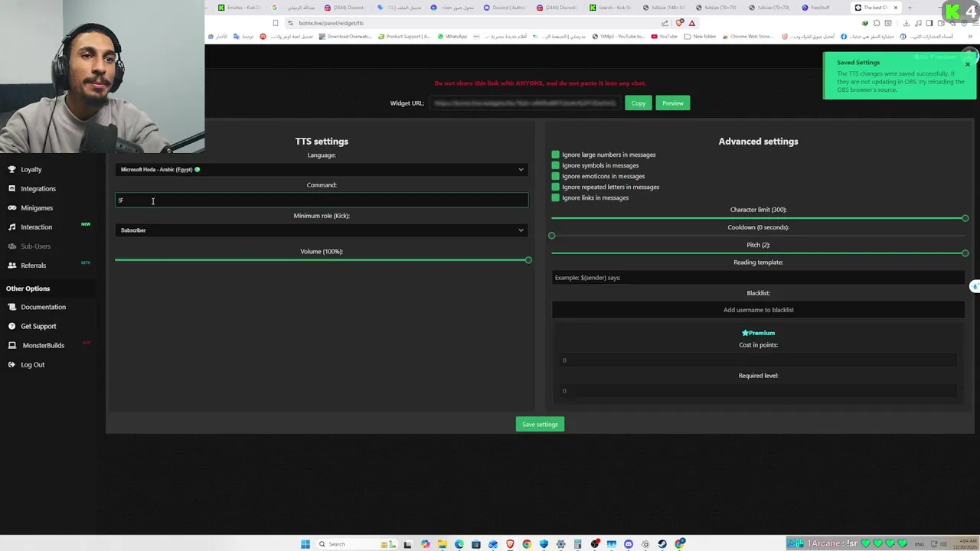Switch to the FreeStuff browser tab

tap(821, 8)
